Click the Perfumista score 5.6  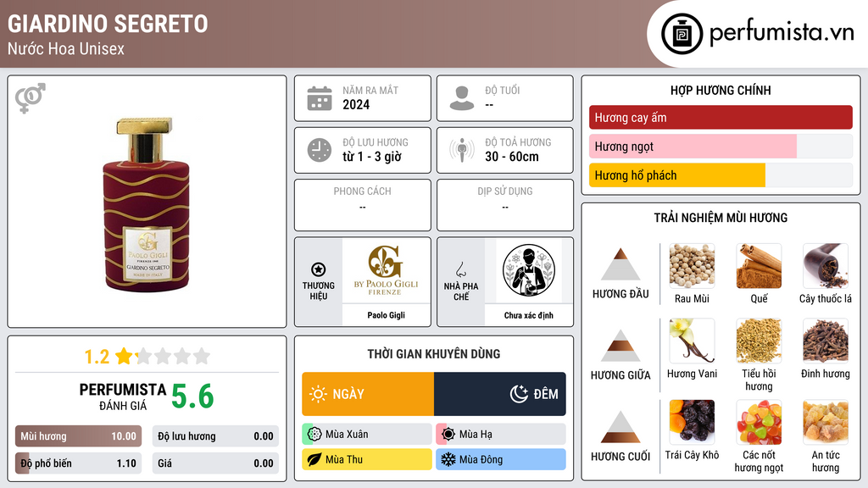click(x=192, y=396)
